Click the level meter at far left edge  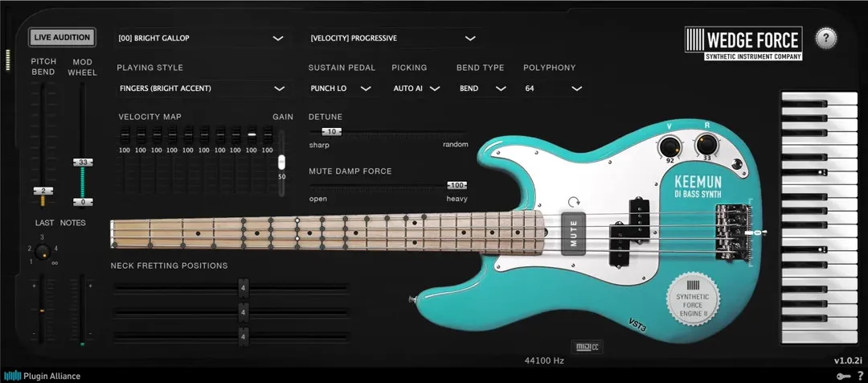(8, 60)
